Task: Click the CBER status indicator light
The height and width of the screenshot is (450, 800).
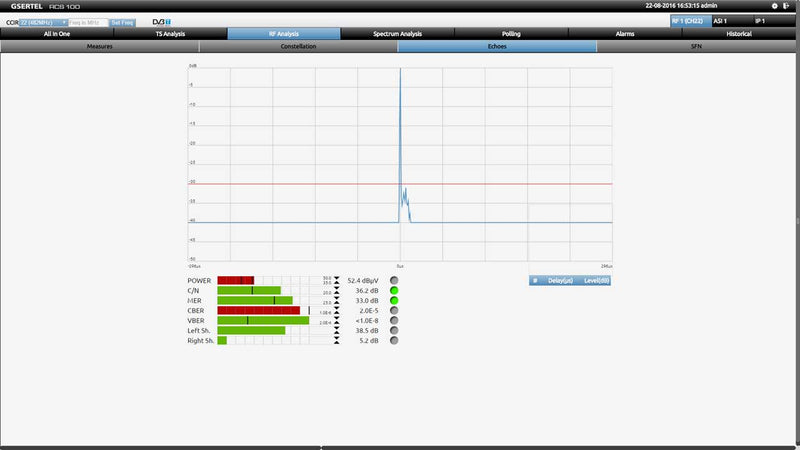Action: click(x=394, y=310)
